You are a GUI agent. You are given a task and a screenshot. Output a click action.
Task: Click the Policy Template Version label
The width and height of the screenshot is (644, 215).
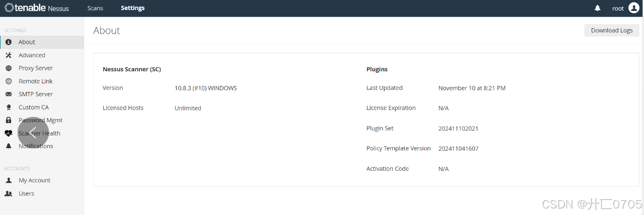(398, 149)
